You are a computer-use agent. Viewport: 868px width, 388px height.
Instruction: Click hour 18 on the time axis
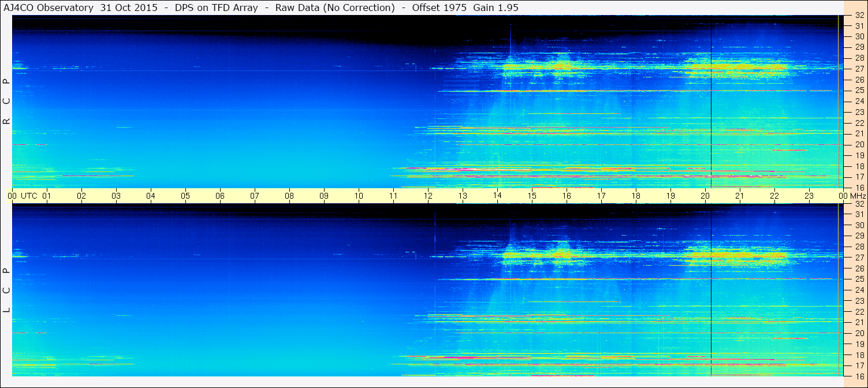click(x=636, y=196)
